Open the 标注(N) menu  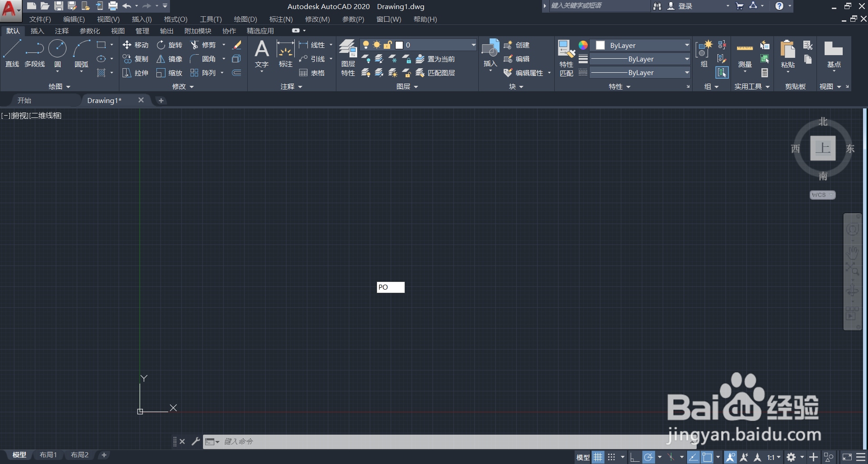pos(281,19)
